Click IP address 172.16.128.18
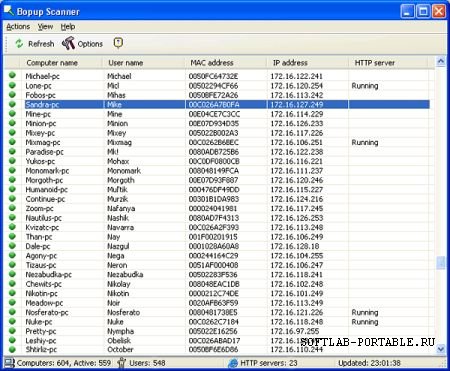This screenshot has width=450, height=371. (295, 246)
